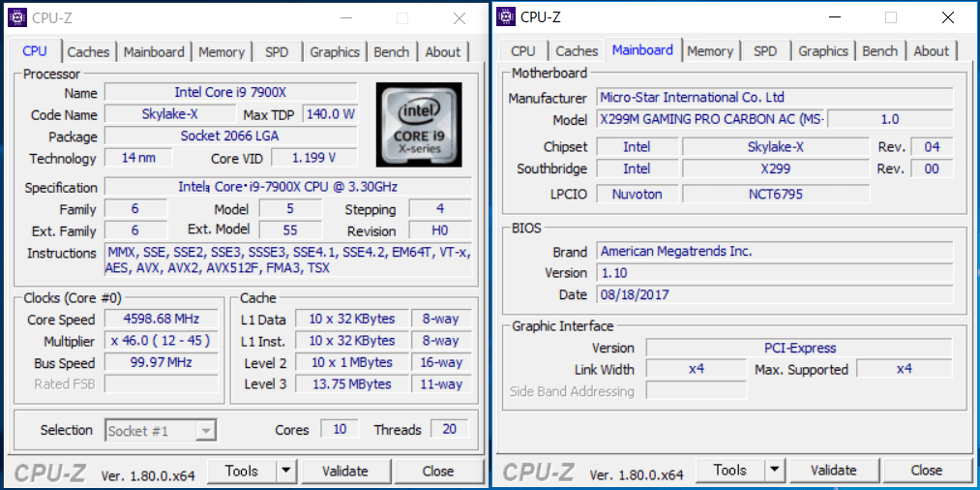
Task: Click CPU-Z app icon in left window title bar
Action: [x=16, y=17]
